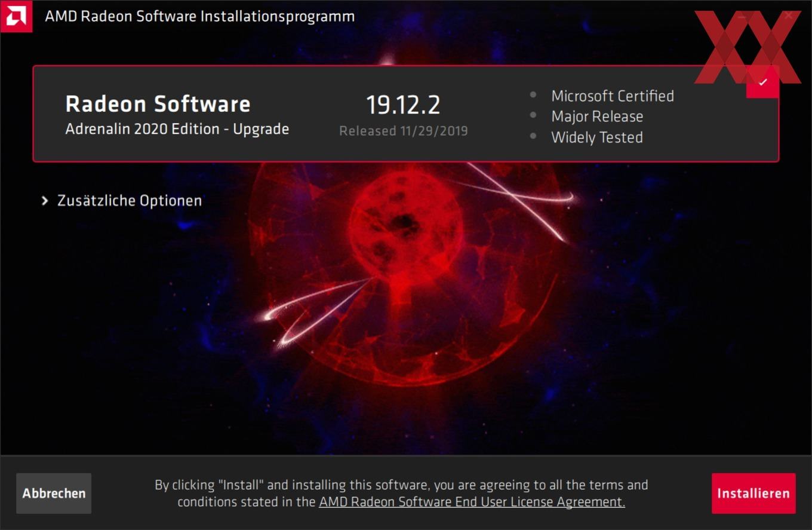The height and width of the screenshot is (530, 812).
Task: Click version number 19.12.2
Action: 403,105
